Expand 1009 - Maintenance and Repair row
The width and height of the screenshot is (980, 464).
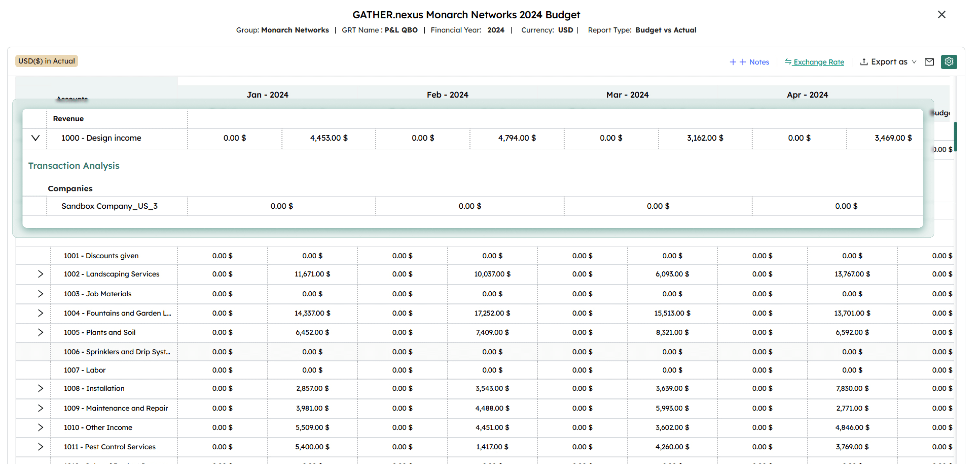coord(40,408)
